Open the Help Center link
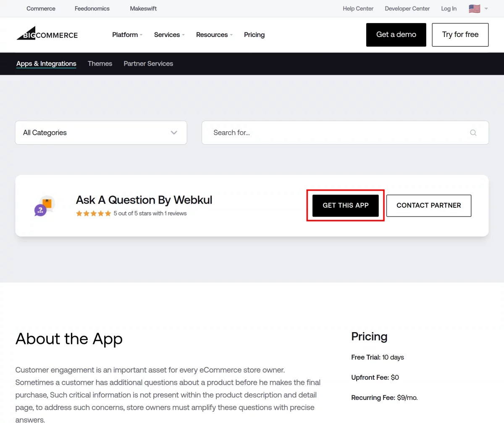 point(358,8)
